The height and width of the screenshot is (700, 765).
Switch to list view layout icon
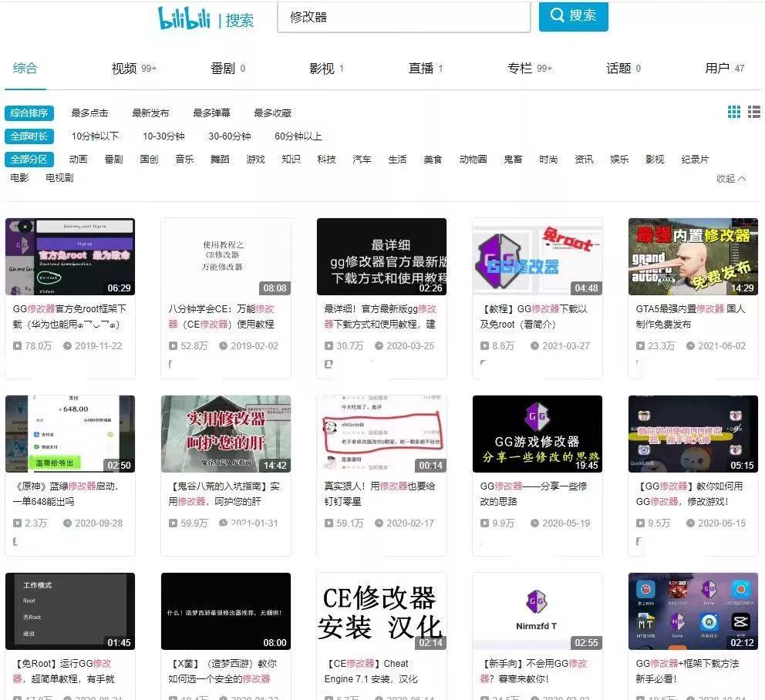(753, 112)
